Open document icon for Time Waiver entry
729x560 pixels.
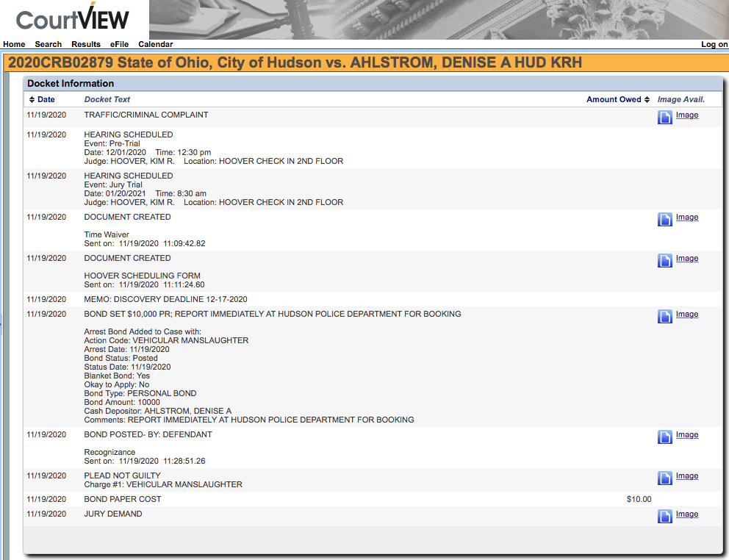(665, 219)
